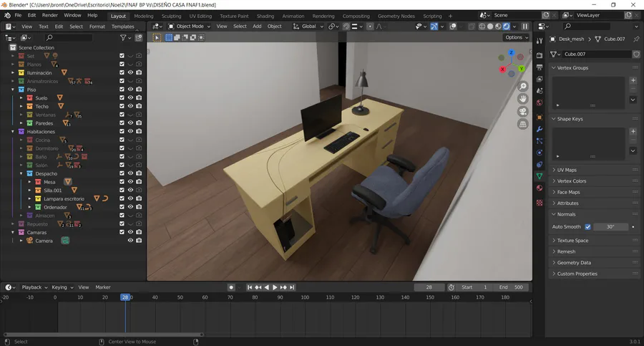Click the timeline playhead marker at 28
The height and width of the screenshot is (346, 644).
(125, 297)
